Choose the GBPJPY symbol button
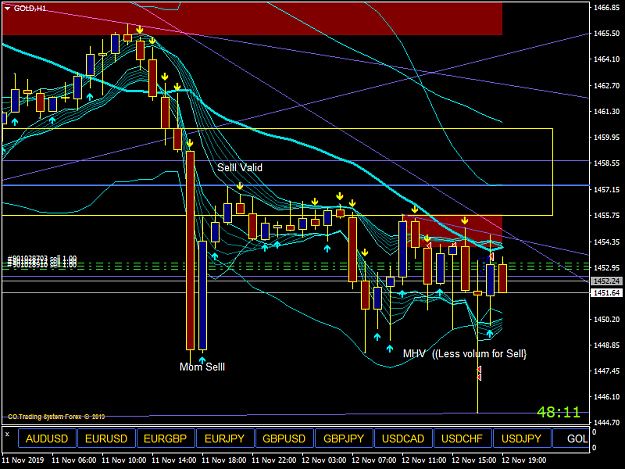This screenshot has height=469, width=625. coord(344,438)
